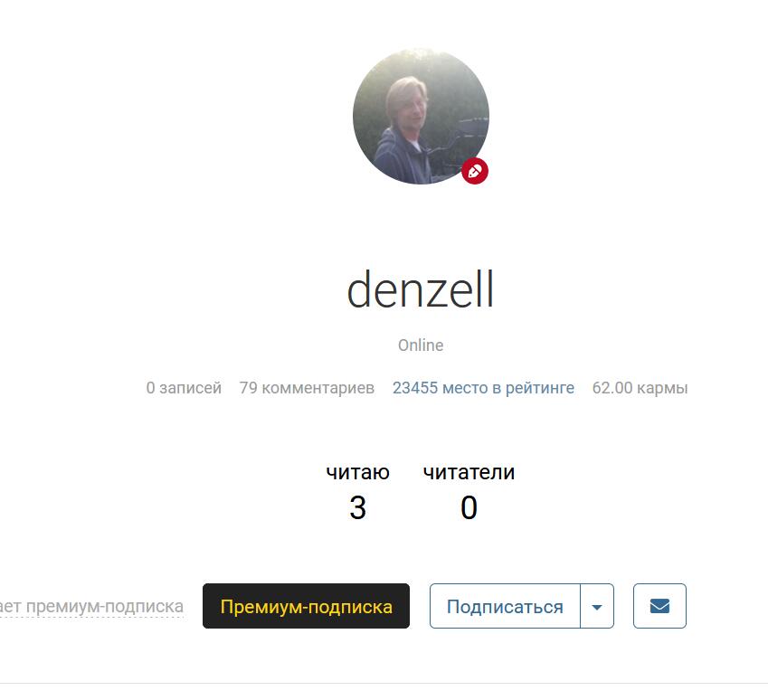Image resolution: width=768 pixels, height=700 pixels.
Task: Click the denzell profile avatar photo
Action: coord(421,116)
